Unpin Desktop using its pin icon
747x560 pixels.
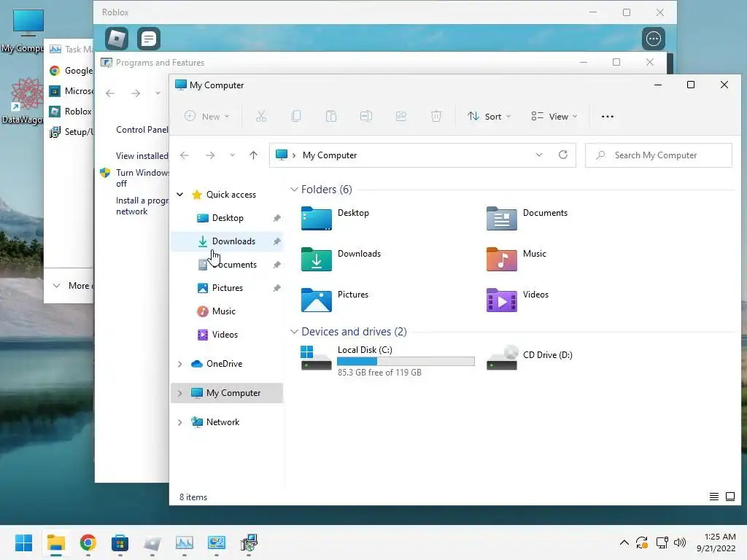point(276,218)
